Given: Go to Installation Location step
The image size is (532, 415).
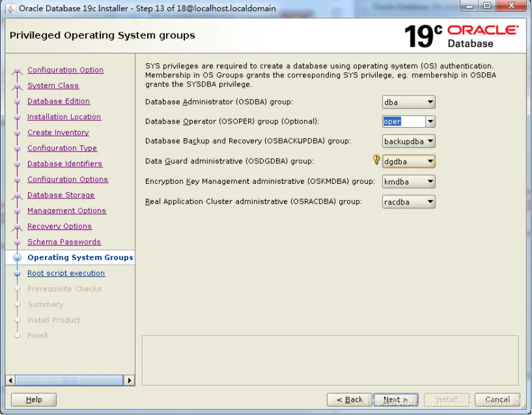Looking at the screenshot, I should pos(64,117).
